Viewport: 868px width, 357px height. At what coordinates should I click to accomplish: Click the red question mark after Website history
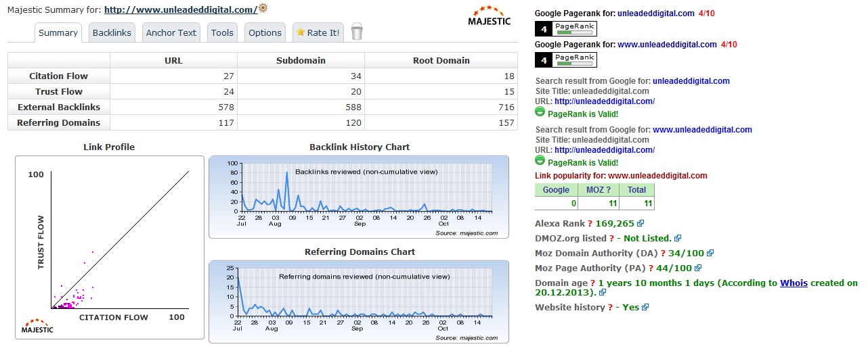point(610,307)
